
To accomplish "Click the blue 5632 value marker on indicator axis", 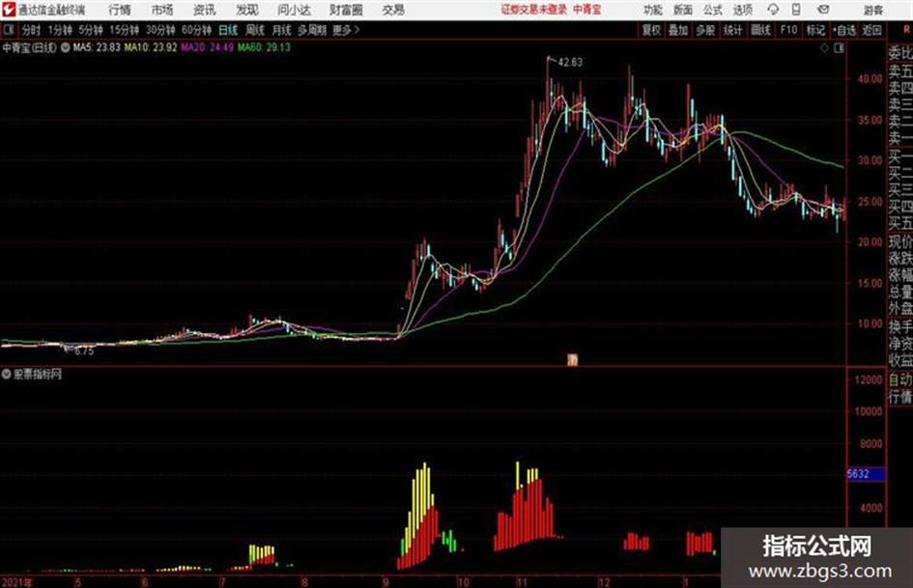I will click(x=866, y=474).
